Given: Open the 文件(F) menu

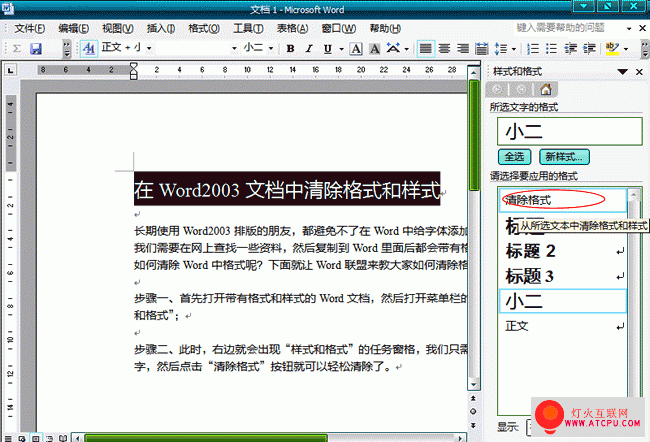Looking at the screenshot, I should tap(29, 28).
